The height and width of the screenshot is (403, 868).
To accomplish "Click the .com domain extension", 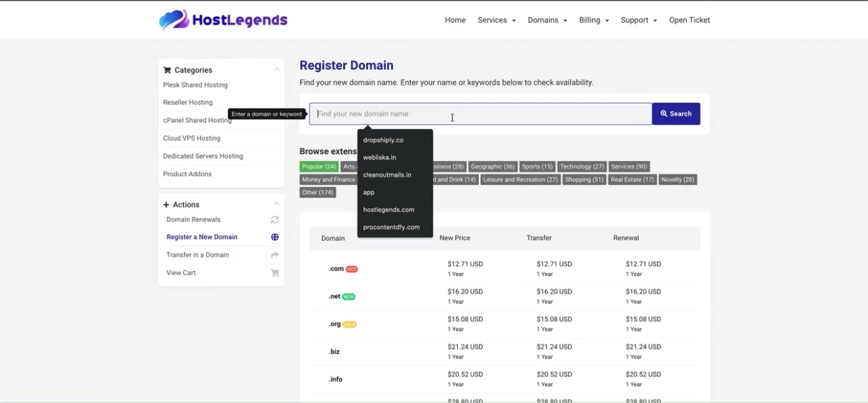I will (x=336, y=269).
